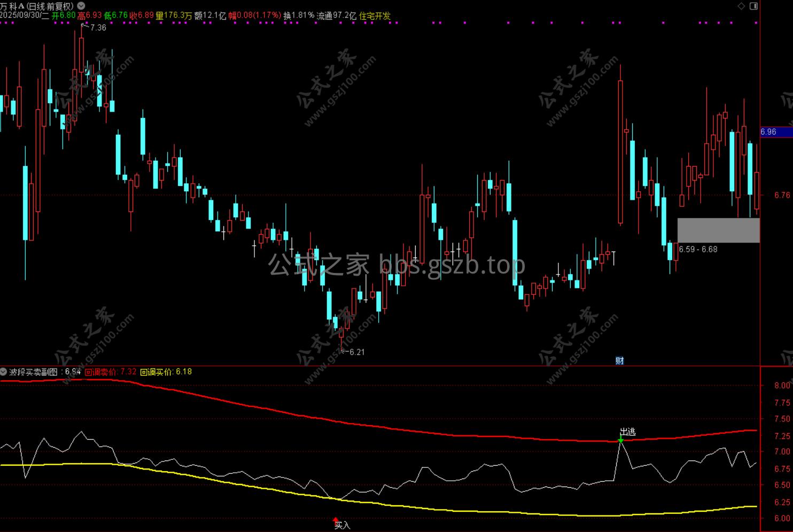Click the 6.21 low price marker
The image size is (793, 532).
coord(356,352)
